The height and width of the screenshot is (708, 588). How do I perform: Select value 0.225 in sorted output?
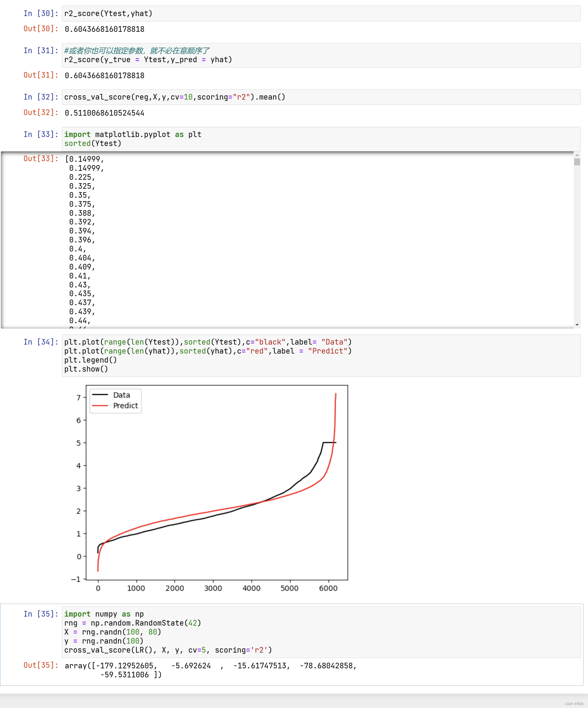click(80, 177)
